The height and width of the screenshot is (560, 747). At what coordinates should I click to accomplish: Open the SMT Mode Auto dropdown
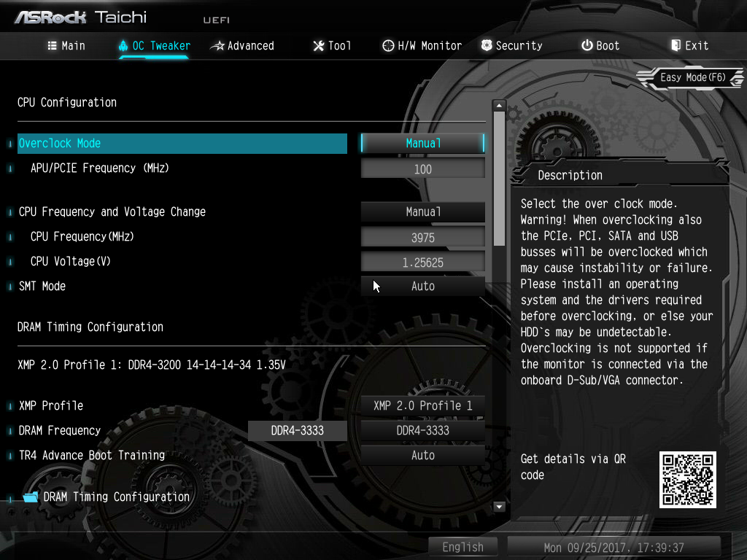click(x=423, y=286)
